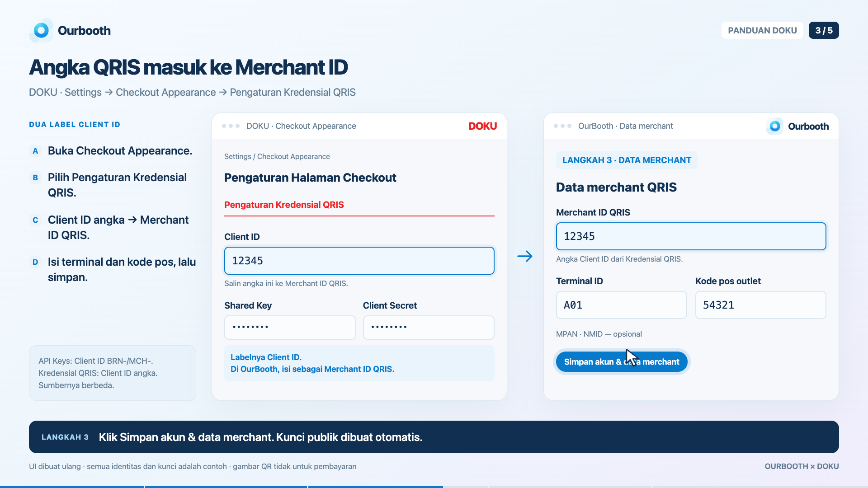The width and height of the screenshot is (868, 488).
Task: Click 'MPAN · NMID — opsional' text
Action: pos(599,334)
